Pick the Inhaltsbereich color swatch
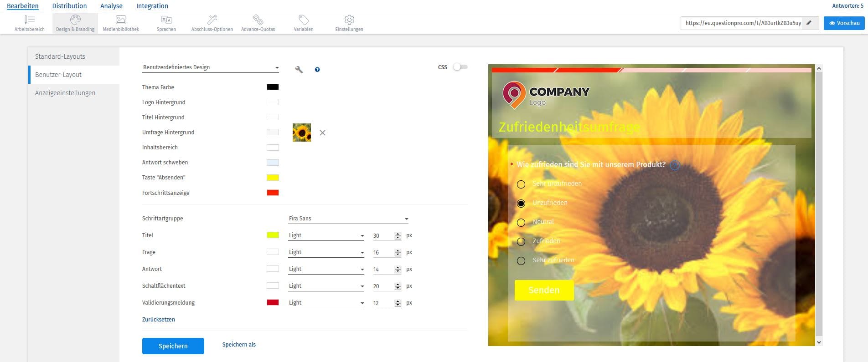This screenshot has width=868, height=362. 273,148
